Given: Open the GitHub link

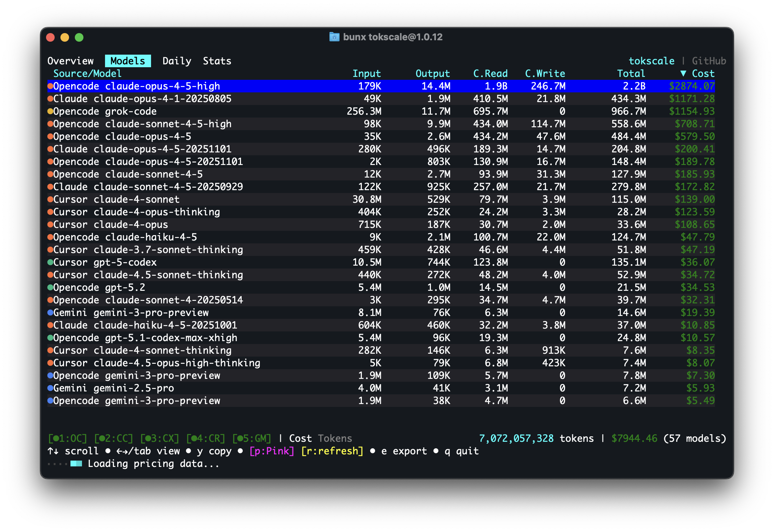Looking at the screenshot, I should 709,61.
